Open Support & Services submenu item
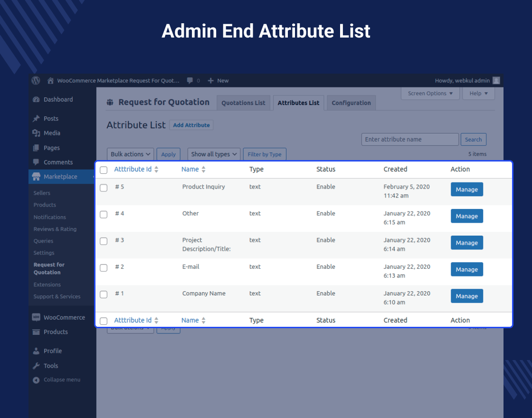The image size is (532, 418). click(57, 296)
